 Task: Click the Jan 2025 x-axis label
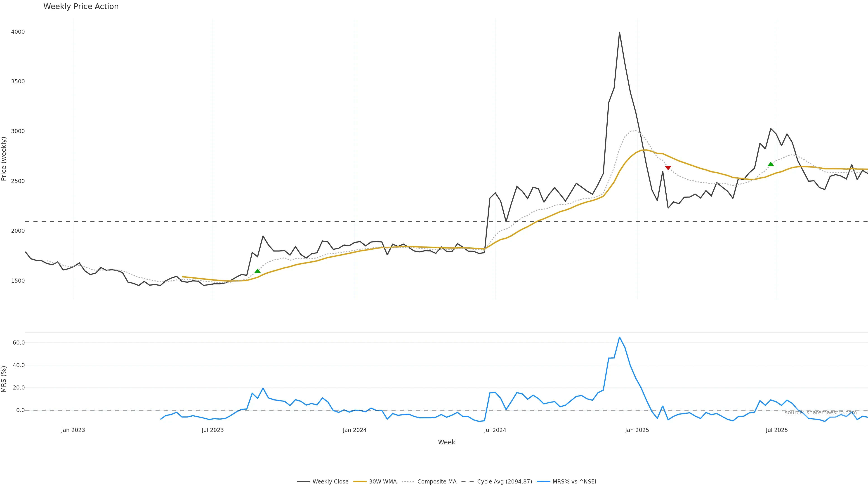click(x=637, y=430)
